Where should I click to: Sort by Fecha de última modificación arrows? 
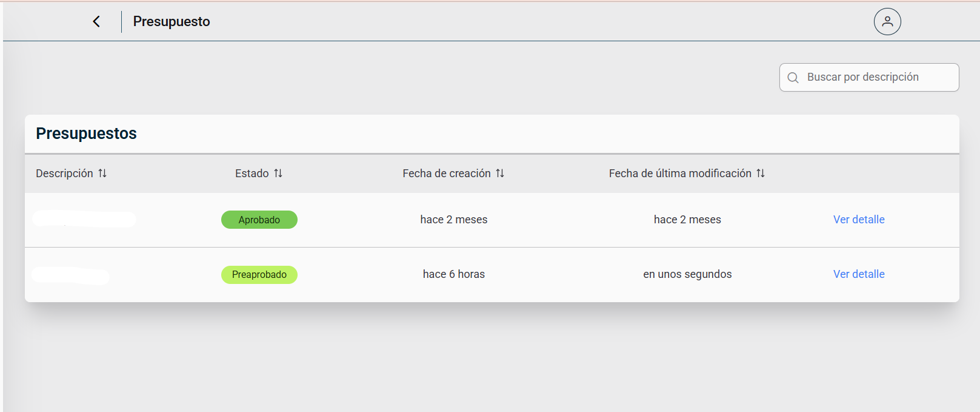(x=761, y=174)
